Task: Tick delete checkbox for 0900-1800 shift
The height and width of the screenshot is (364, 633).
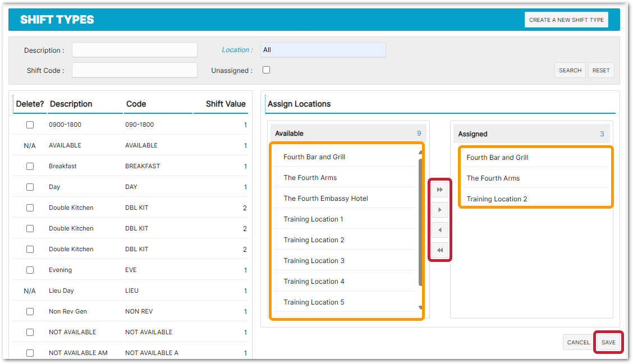Action: pos(30,125)
